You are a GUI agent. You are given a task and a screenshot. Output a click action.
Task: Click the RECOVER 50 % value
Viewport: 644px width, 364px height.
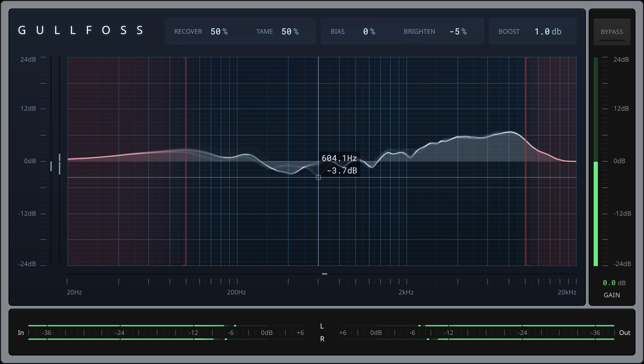click(x=219, y=32)
